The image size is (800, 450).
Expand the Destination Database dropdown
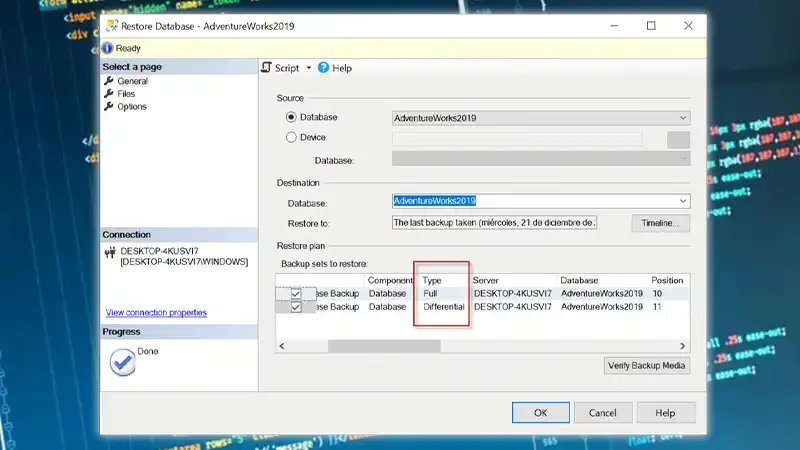pos(683,201)
